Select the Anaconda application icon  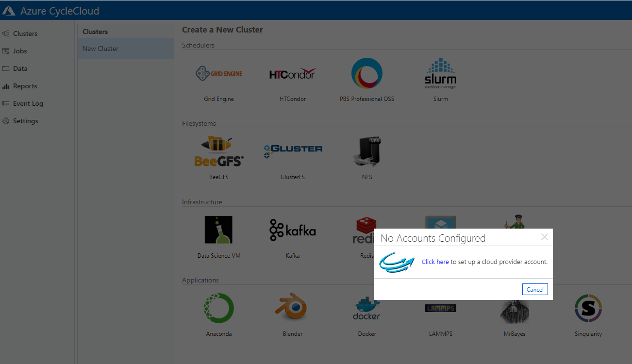(x=219, y=308)
